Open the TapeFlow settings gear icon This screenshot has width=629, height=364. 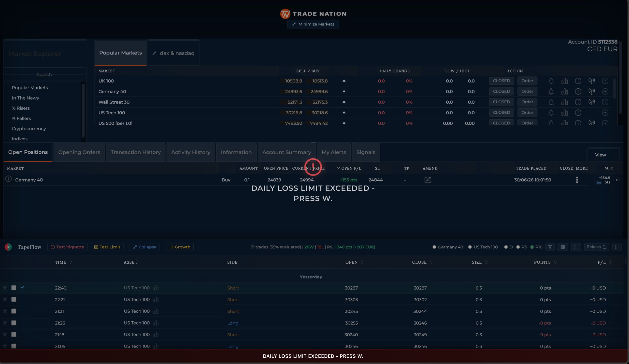coord(563,247)
